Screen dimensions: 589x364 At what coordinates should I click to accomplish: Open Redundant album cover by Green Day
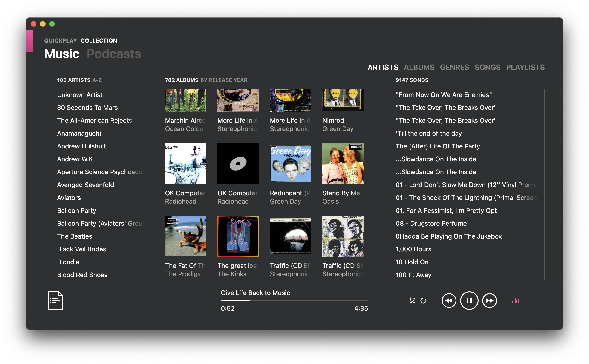click(x=290, y=164)
